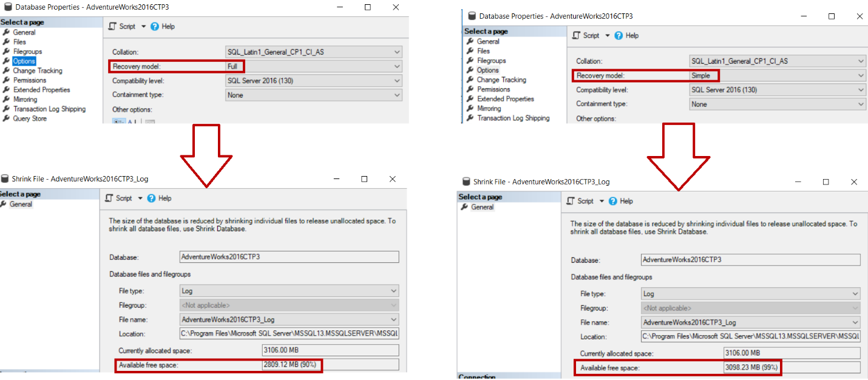Click the Options wrench icon in left sidebar

click(6, 61)
